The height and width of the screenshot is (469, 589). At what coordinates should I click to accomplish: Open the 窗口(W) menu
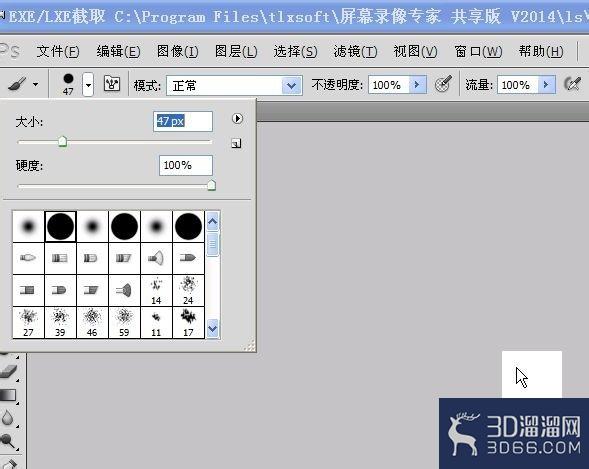tap(478, 51)
